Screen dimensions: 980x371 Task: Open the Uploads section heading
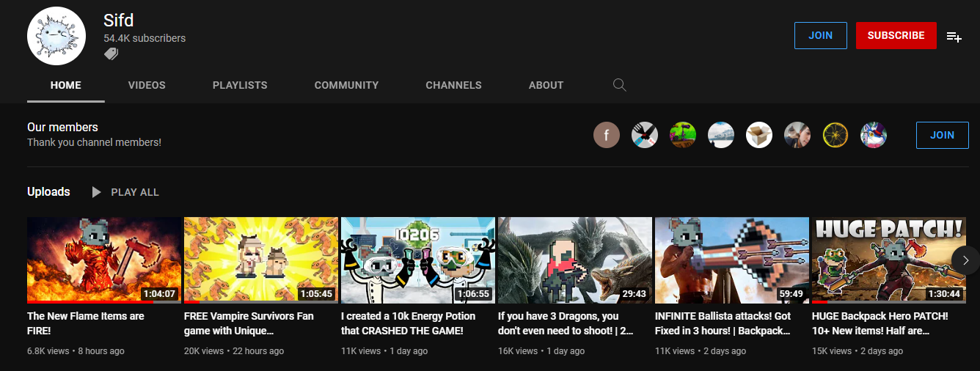pos(48,191)
